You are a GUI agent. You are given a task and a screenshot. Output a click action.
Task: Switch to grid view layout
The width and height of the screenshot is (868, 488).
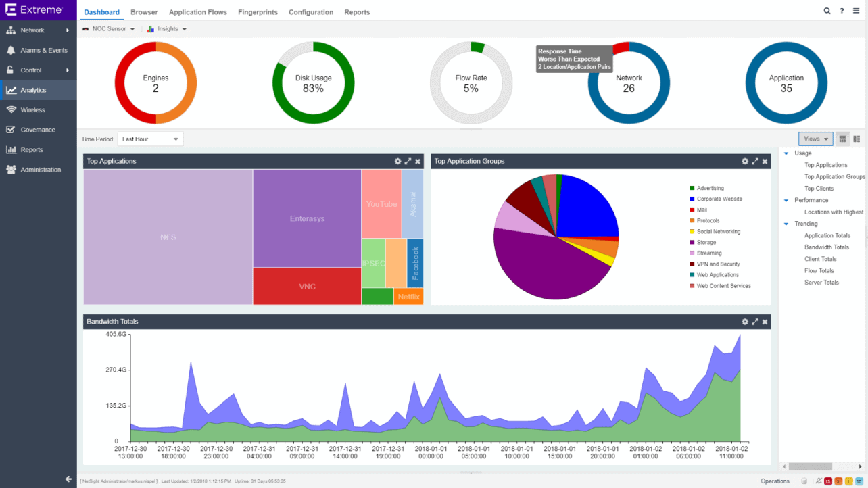[842, 139]
